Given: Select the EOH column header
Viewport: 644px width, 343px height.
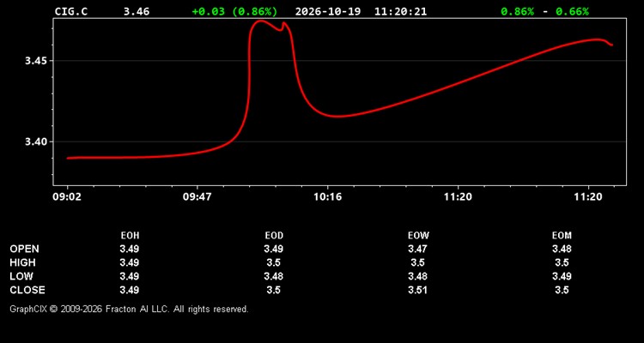Looking at the screenshot, I should click(130, 236).
